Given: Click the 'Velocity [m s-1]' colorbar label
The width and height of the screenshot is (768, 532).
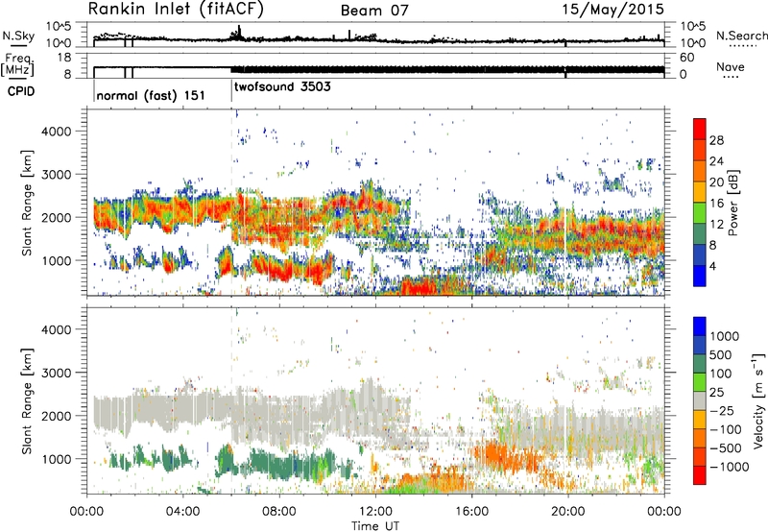Looking at the screenshot, I should 758,400.
